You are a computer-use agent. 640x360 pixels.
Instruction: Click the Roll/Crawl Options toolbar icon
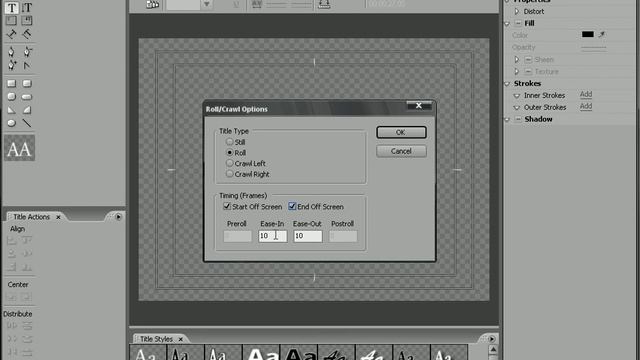152,4
